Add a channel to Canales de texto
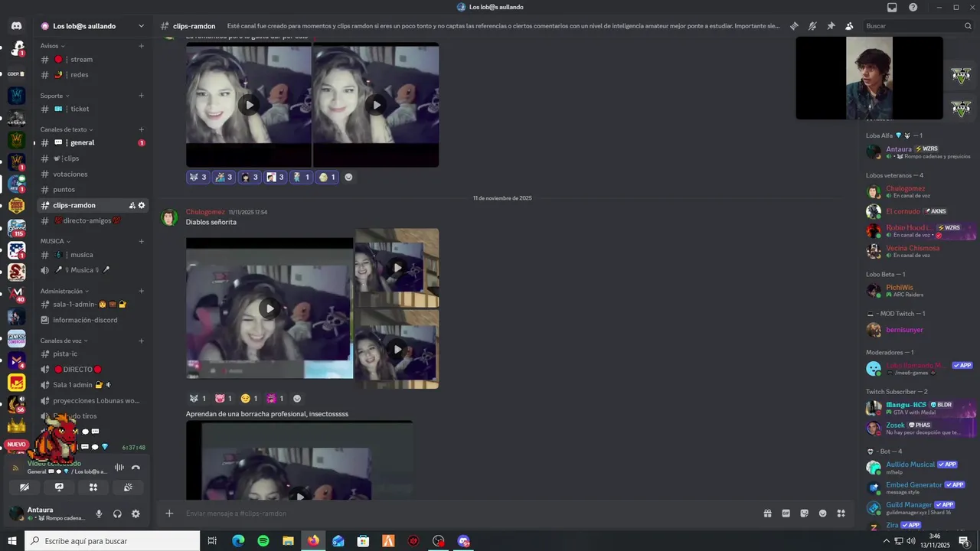Viewport: 980px width, 551px height. coord(142,129)
